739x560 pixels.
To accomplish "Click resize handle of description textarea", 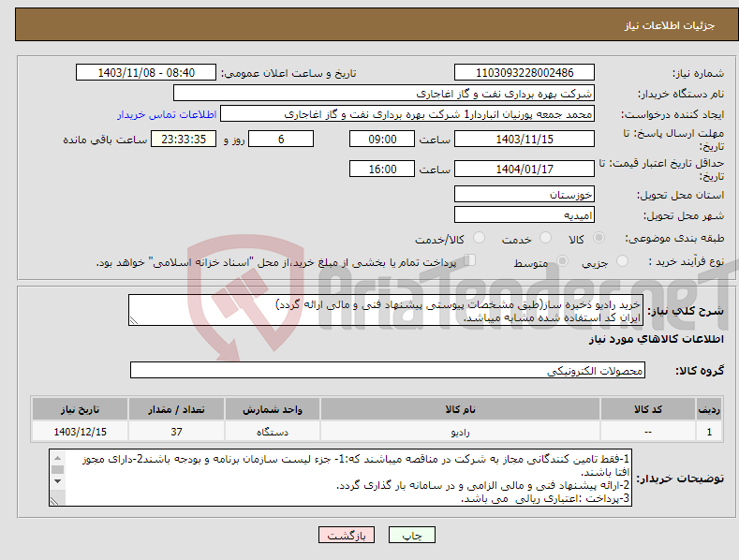I will point(134,320).
